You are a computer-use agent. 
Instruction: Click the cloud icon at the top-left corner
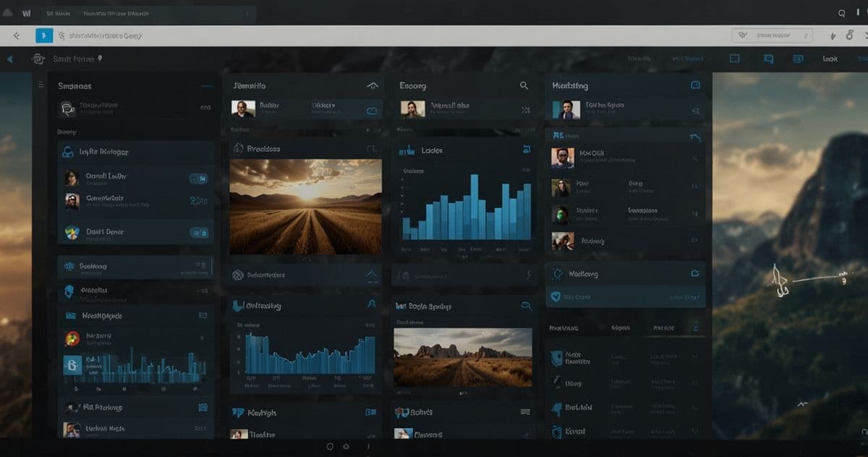7,12
